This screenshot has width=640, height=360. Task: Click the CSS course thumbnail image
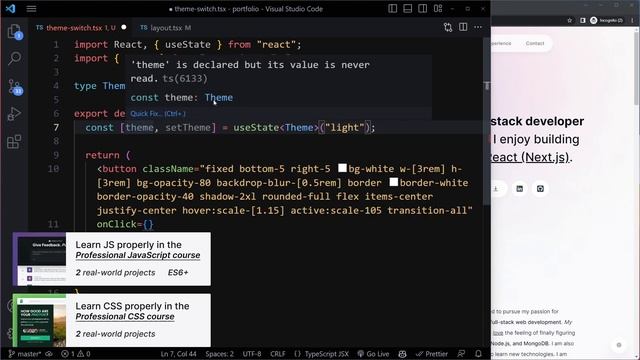(x=39, y=320)
